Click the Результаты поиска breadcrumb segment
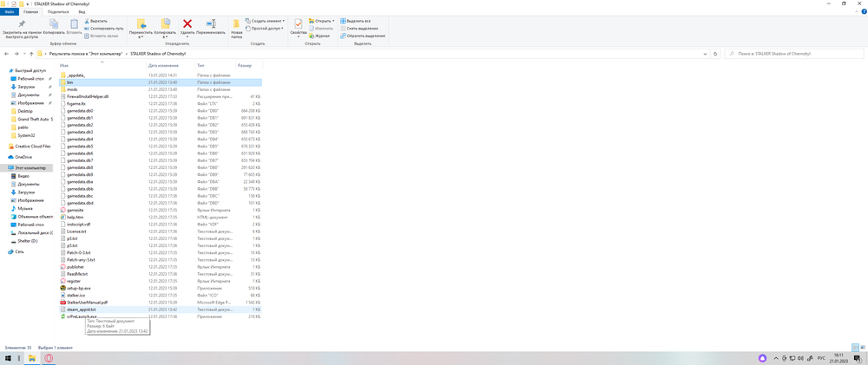The width and height of the screenshot is (868, 365). click(86, 54)
